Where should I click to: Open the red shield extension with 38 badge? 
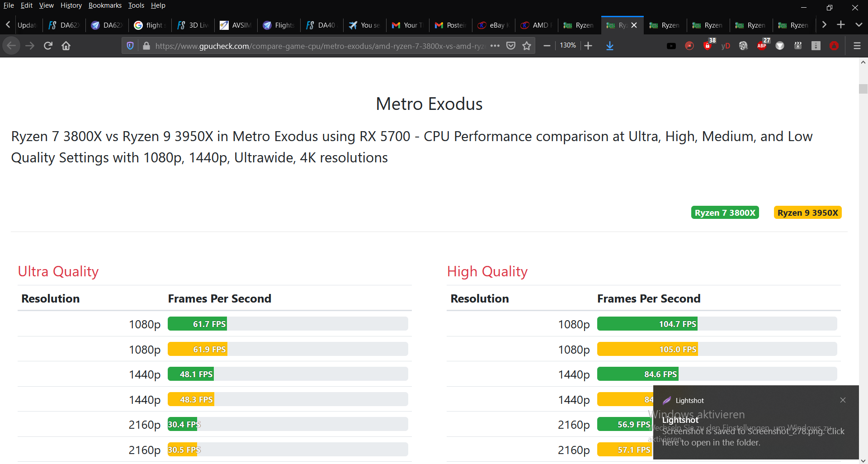click(708, 45)
